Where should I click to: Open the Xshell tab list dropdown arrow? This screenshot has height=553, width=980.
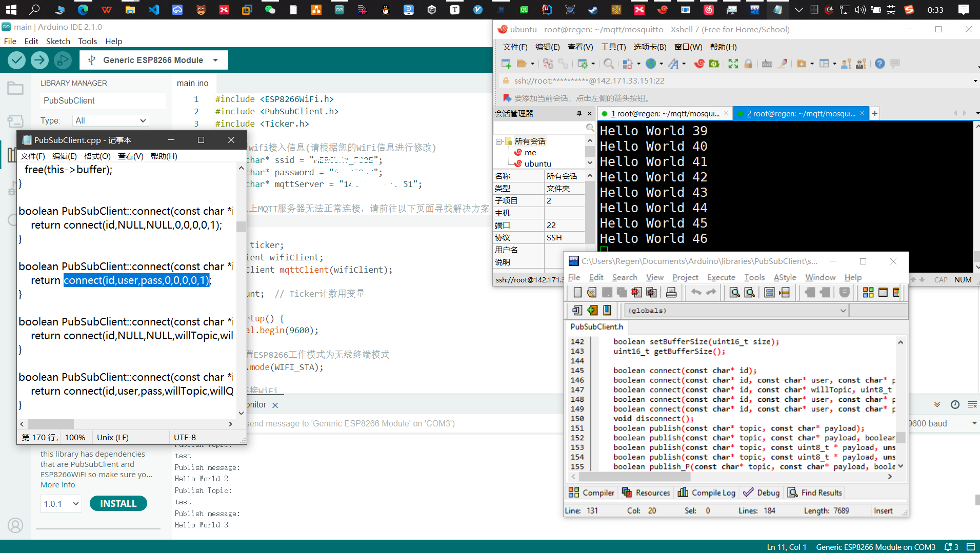tap(977, 113)
